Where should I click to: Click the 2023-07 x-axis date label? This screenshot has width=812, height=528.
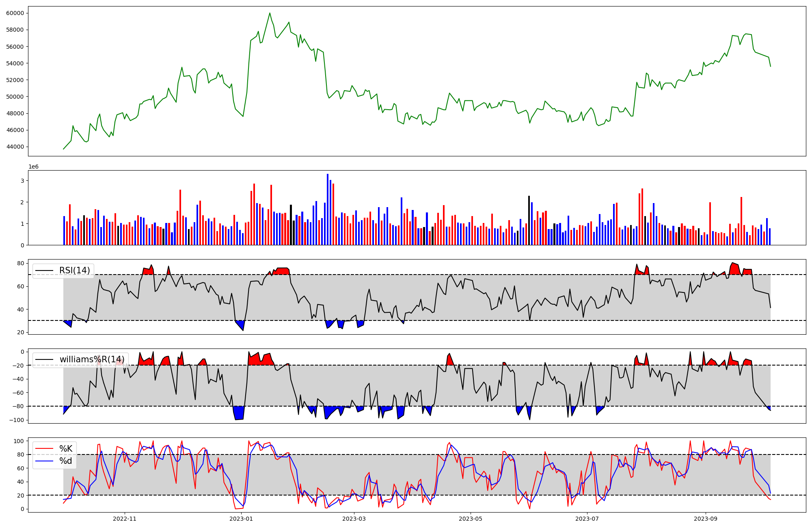click(x=587, y=519)
